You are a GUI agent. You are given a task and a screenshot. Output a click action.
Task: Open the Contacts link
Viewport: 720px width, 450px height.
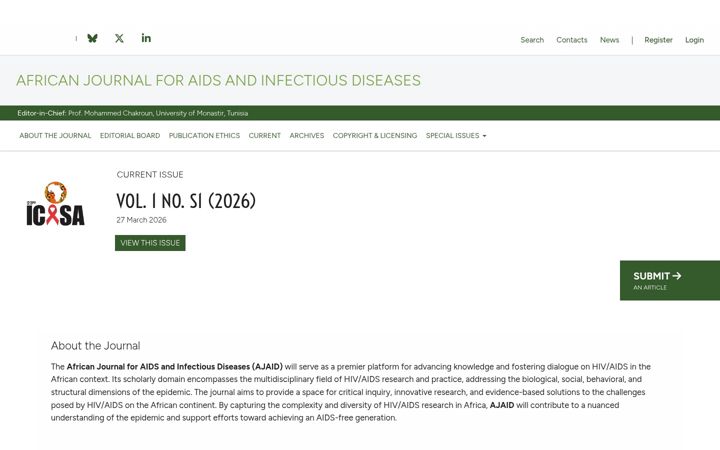(572, 40)
